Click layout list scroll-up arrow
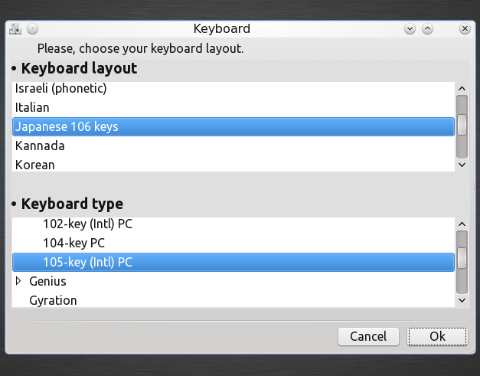 pyautogui.click(x=462, y=89)
